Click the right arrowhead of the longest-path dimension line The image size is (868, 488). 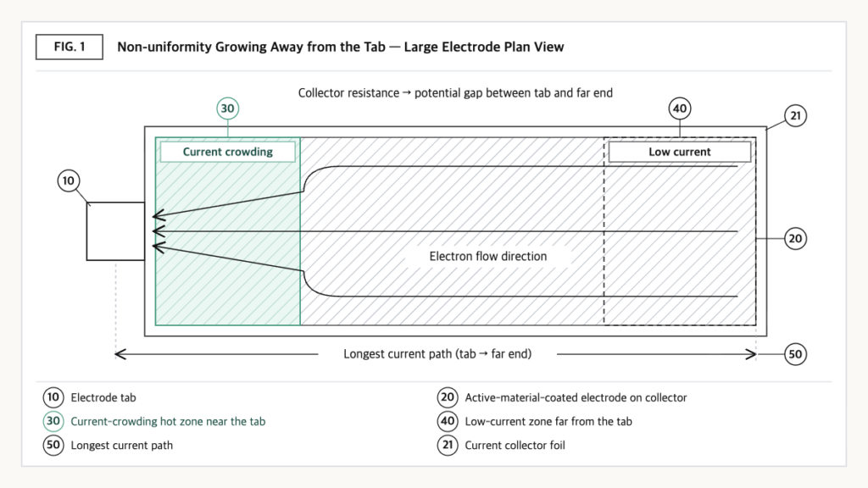click(x=751, y=354)
